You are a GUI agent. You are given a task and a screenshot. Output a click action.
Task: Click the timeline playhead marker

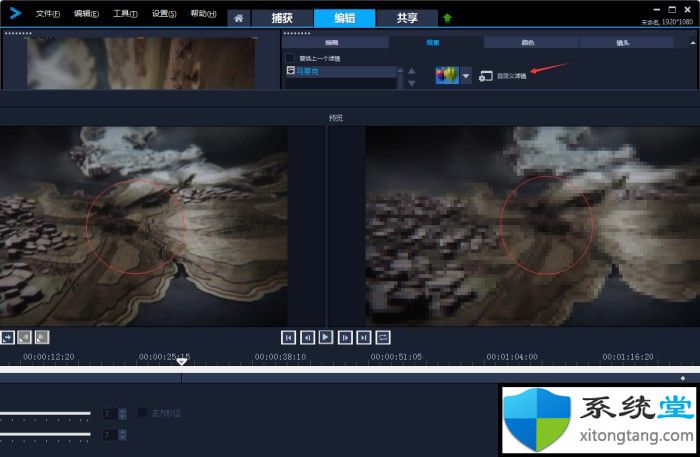tap(182, 361)
